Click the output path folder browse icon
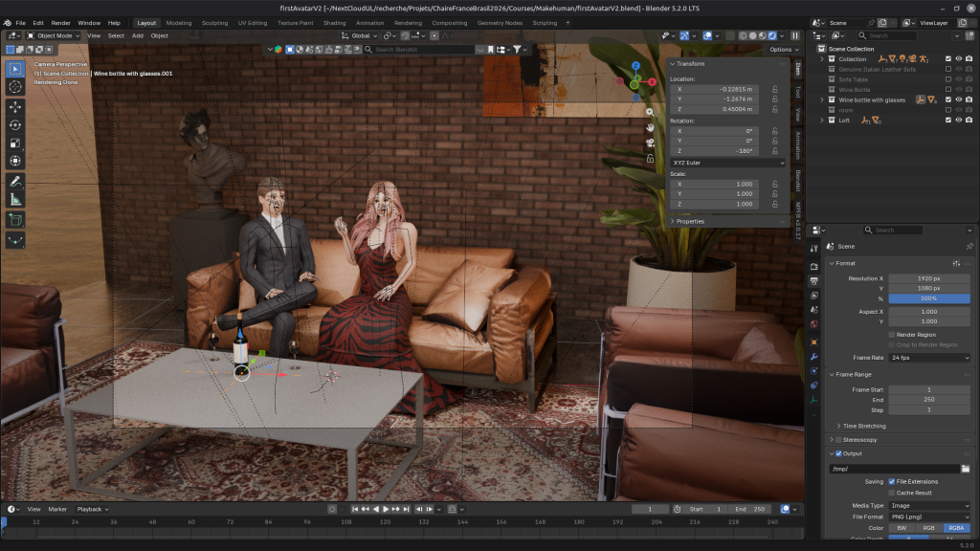 (x=966, y=469)
